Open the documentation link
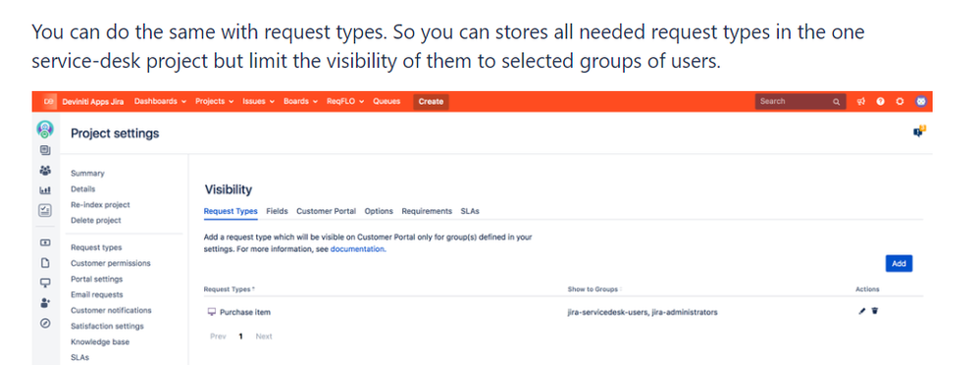Image resolution: width=980 pixels, height=365 pixels. 357,249
